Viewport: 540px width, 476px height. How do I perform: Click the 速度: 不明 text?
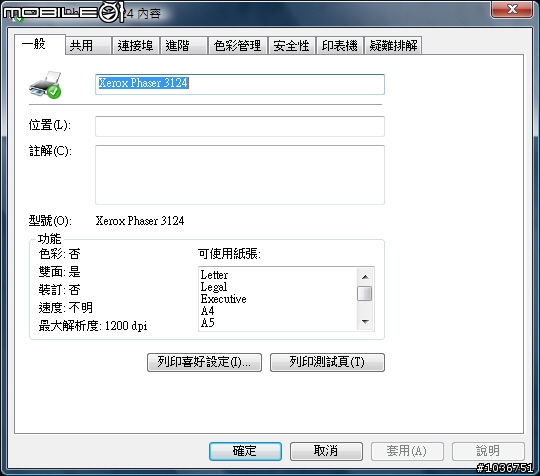65,308
